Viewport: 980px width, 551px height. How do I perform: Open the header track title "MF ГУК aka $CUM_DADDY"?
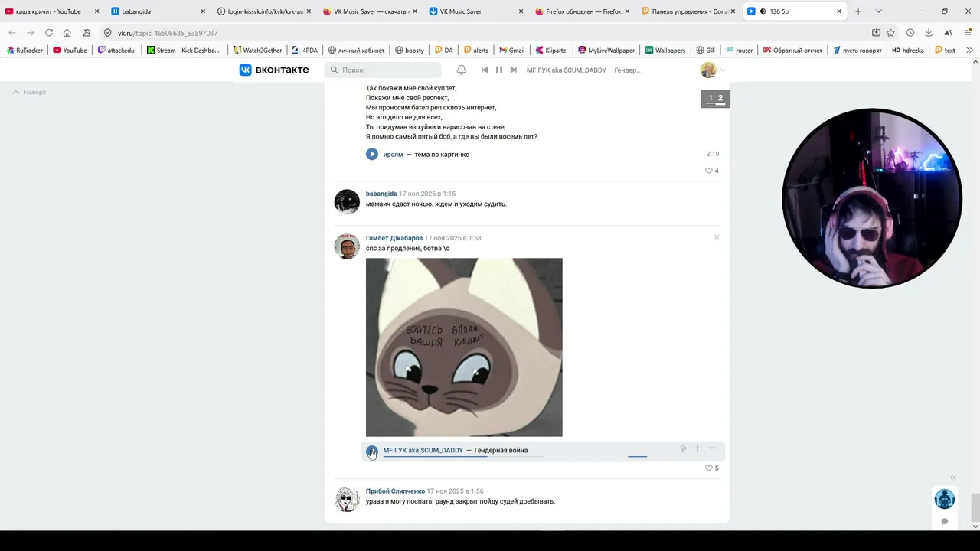[583, 70]
